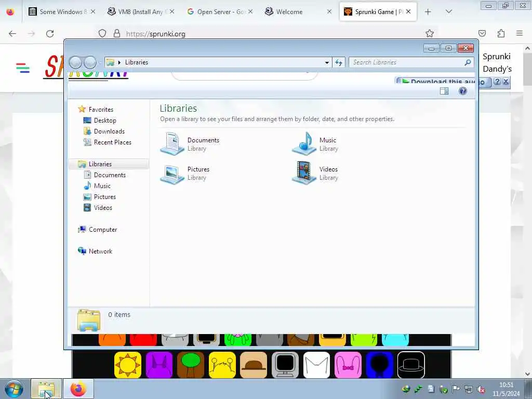The image size is (532, 399).
Task: Open the Pocket save icon
Action: click(x=482, y=33)
